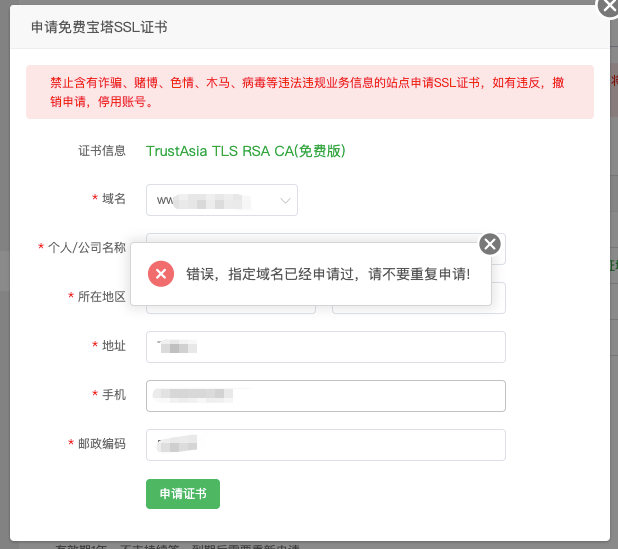Click the error message text in the toast
Screen dimensions: 618x549
(x=328, y=274)
